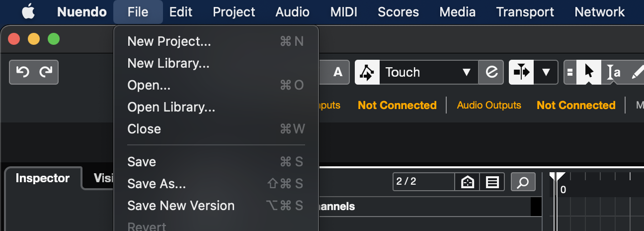Toggle the 'e' edit button beside Touch
Image resolution: width=644 pixels, height=231 pixels.
tap(491, 72)
